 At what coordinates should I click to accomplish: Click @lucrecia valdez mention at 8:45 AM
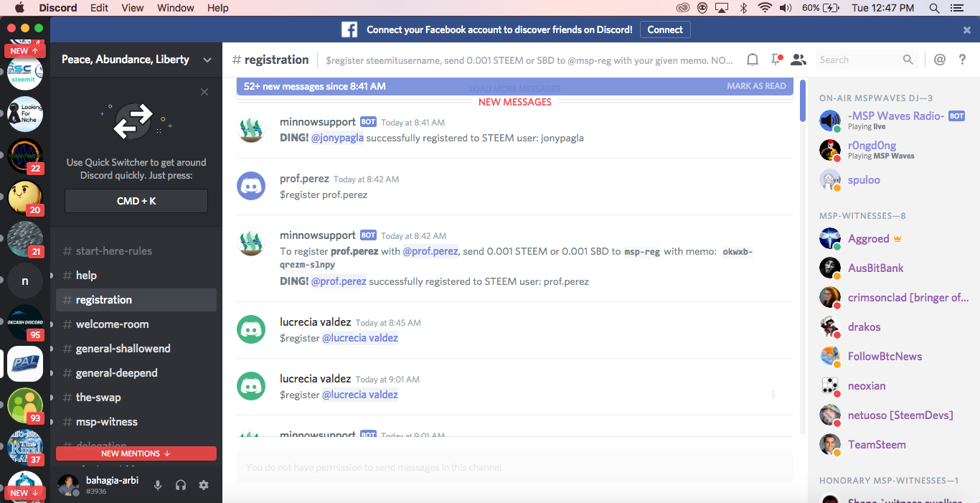[360, 338]
